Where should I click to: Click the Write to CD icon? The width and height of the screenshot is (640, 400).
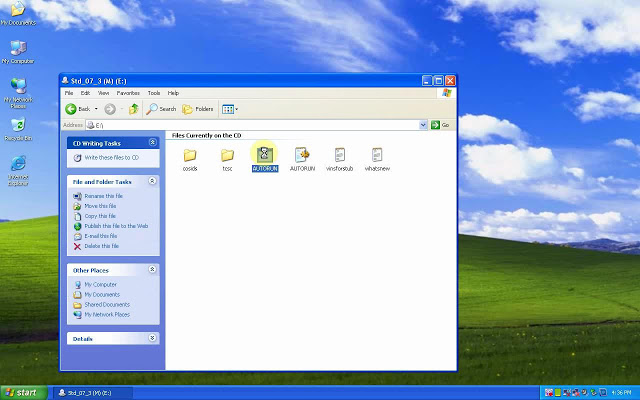tap(77, 158)
